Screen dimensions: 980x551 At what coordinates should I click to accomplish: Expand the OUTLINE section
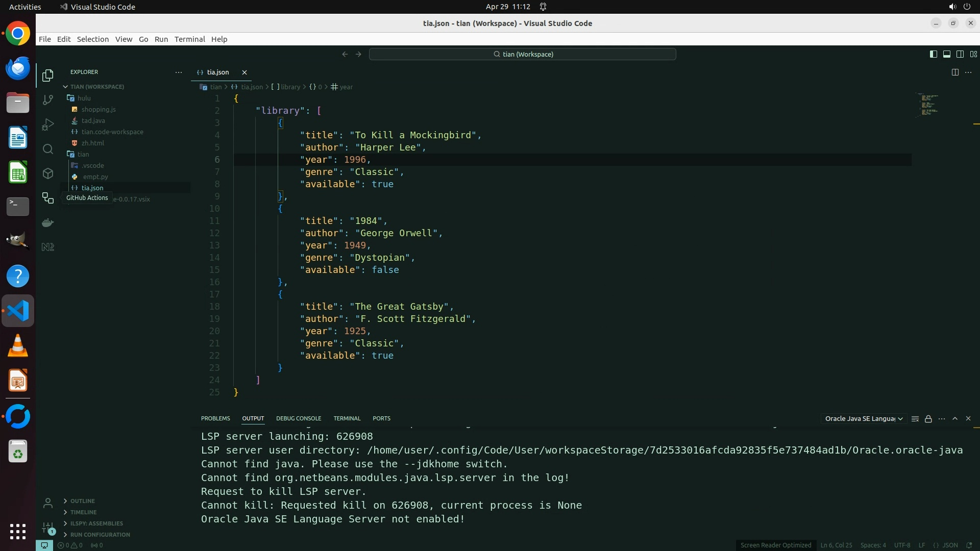tap(83, 501)
